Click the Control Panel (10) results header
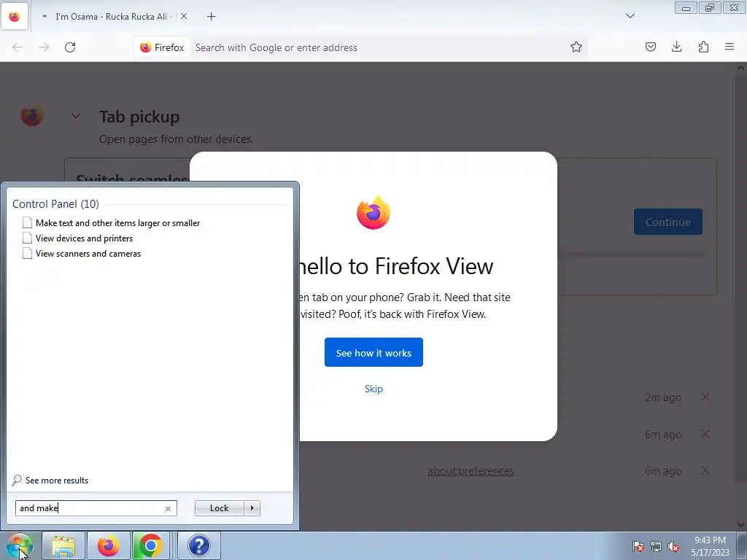Image resolution: width=747 pixels, height=560 pixels. pos(55,204)
